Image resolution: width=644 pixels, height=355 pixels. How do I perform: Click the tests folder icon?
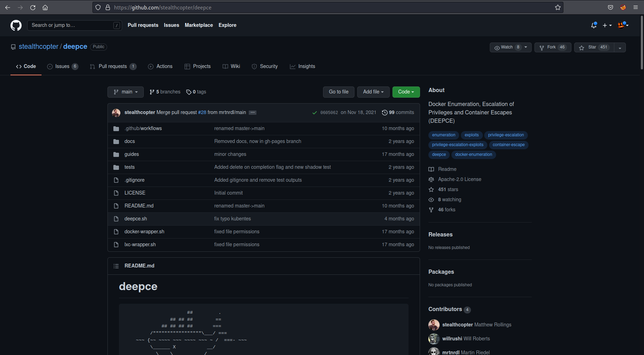tap(116, 167)
